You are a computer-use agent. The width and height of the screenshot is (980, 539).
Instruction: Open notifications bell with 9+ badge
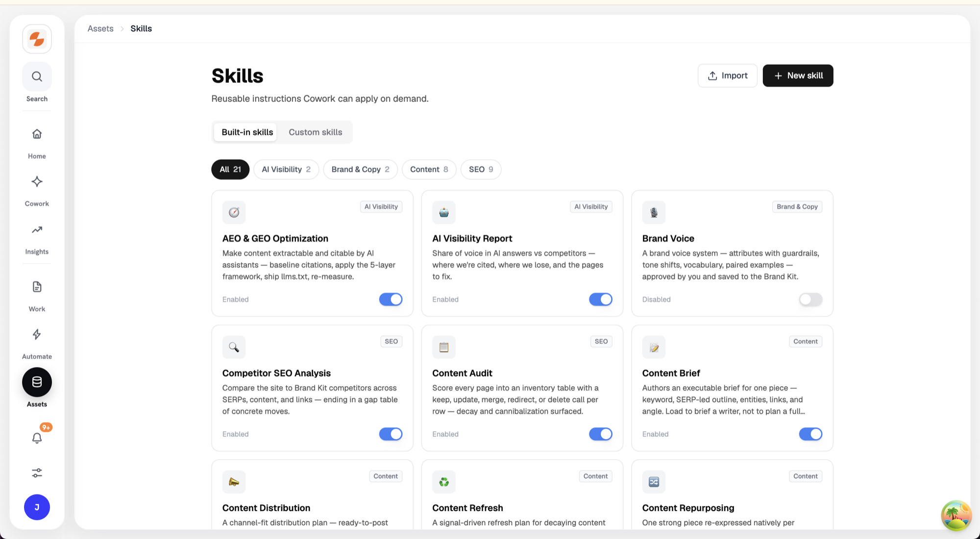[x=37, y=438]
